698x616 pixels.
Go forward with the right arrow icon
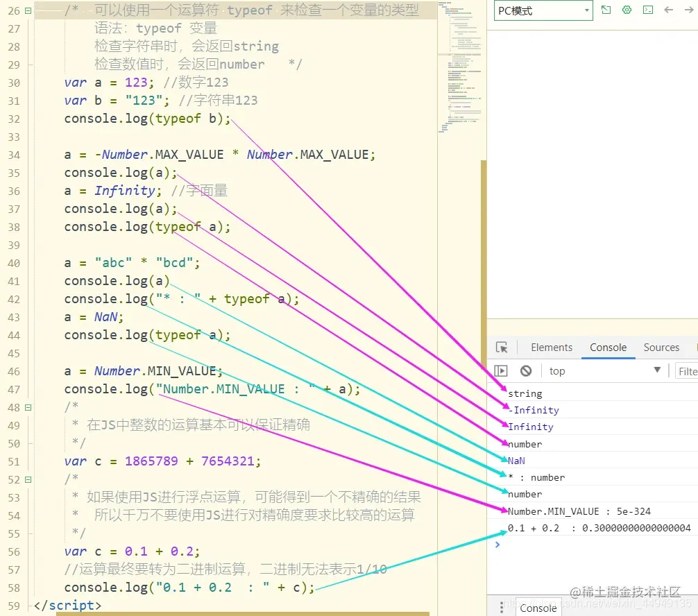click(689, 10)
